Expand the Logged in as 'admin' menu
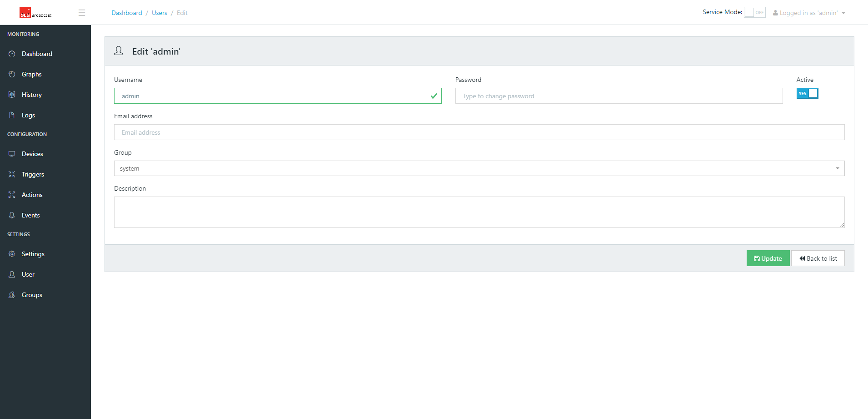The image size is (868, 419). click(x=809, y=13)
